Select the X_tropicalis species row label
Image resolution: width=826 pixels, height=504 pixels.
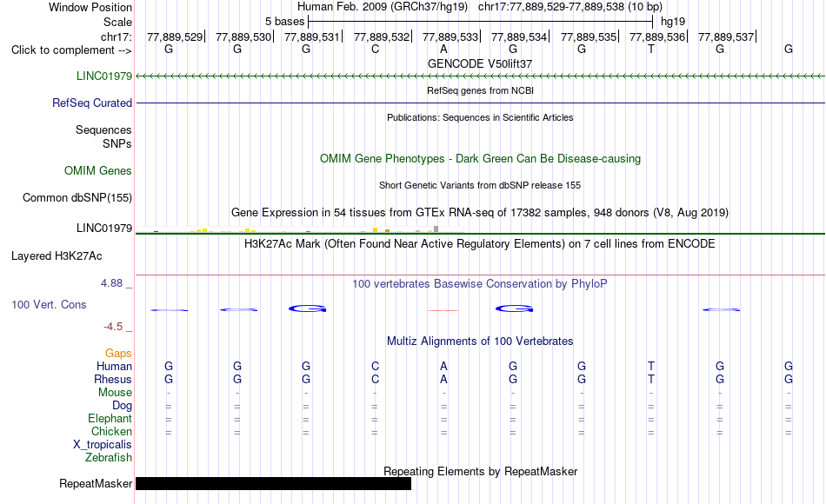(103, 445)
